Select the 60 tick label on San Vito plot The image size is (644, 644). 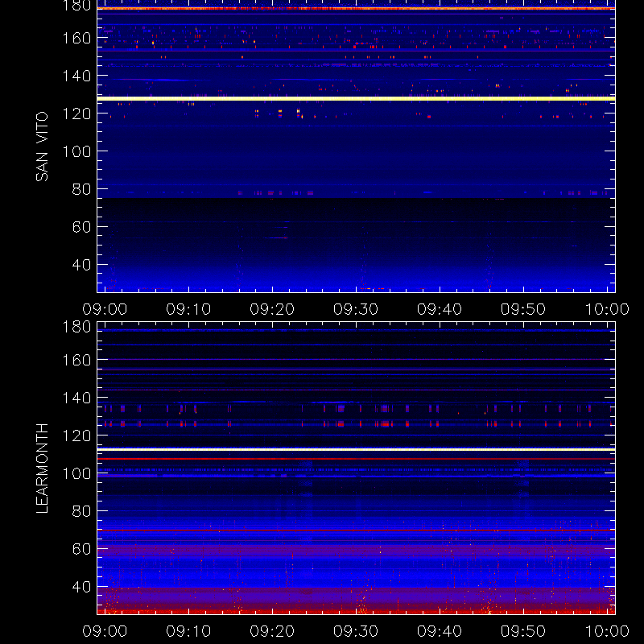(81, 227)
